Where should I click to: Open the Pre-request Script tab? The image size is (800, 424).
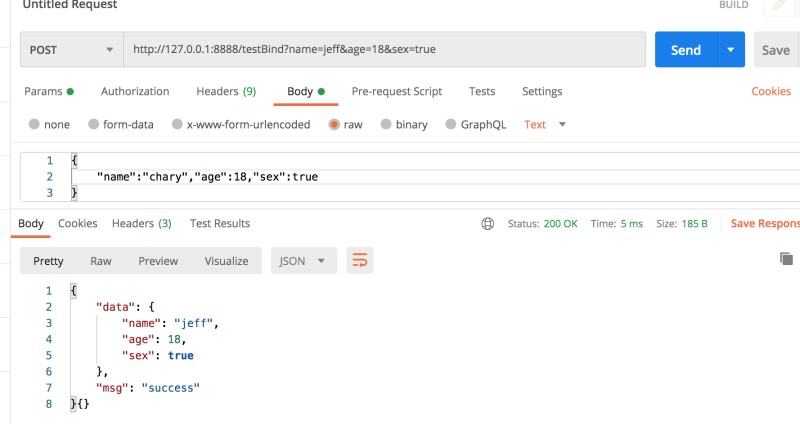pos(396,91)
